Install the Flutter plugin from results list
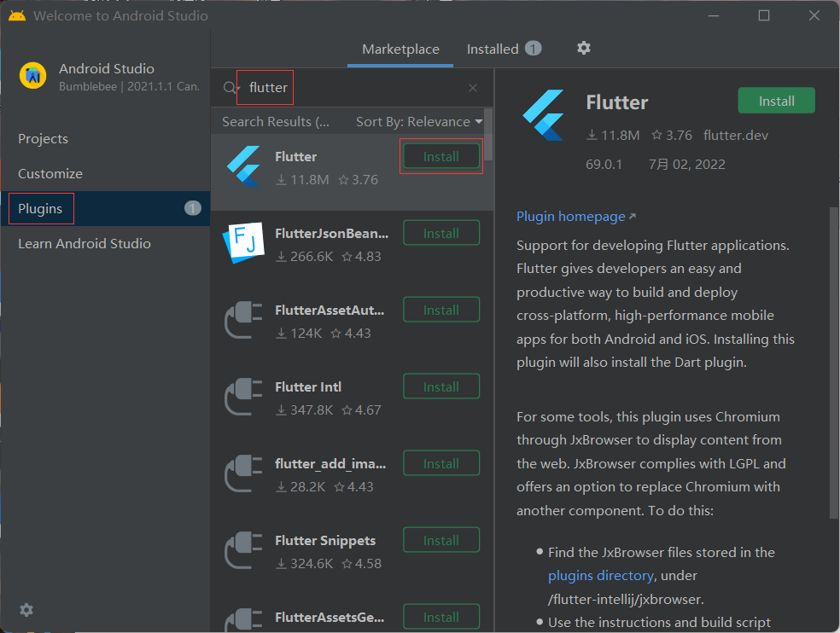Screen dimensions: 840x633 click(440, 156)
